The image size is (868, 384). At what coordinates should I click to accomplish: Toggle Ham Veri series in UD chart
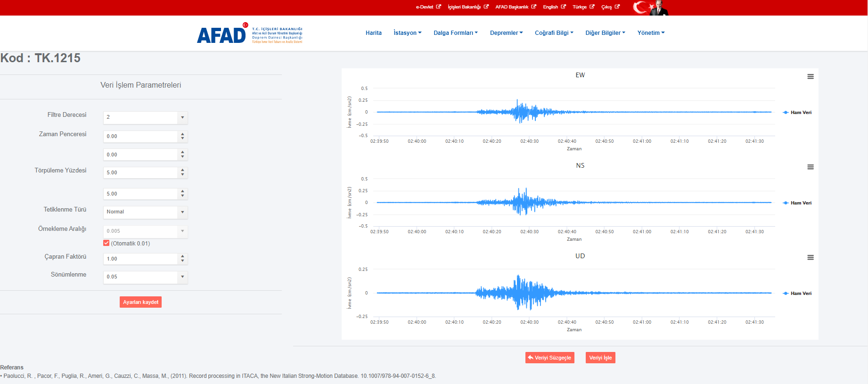(797, 294)
